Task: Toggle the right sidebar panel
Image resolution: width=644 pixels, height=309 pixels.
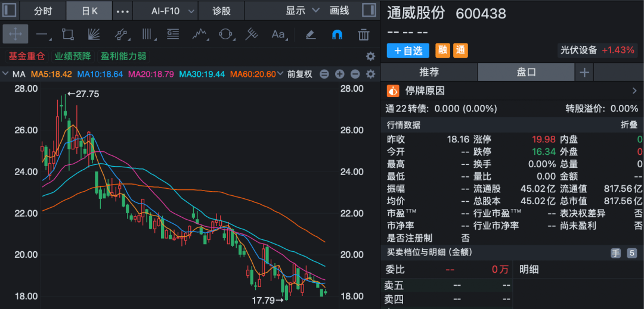Action: [x=369, y=11]
